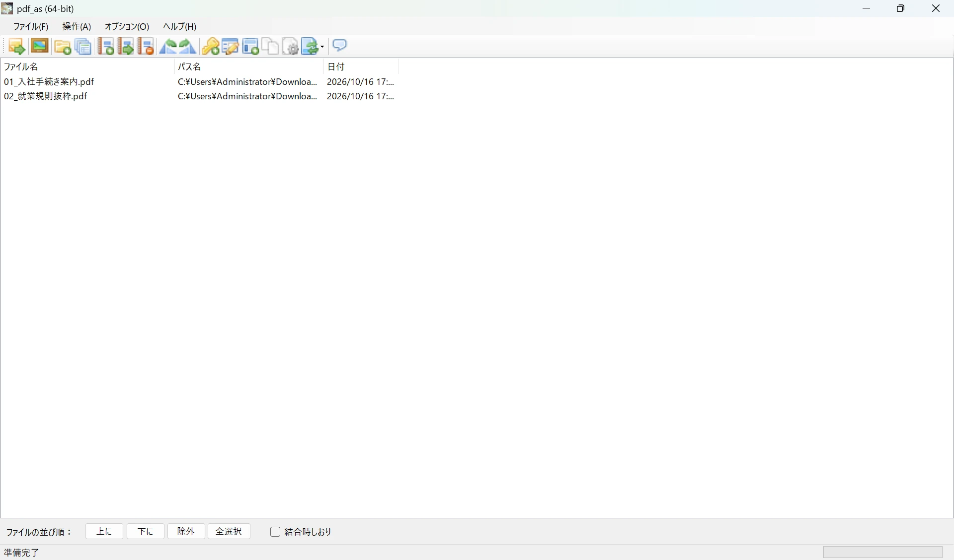
Task: Click the blank two-page copy icon
Action: coord(270,47)
